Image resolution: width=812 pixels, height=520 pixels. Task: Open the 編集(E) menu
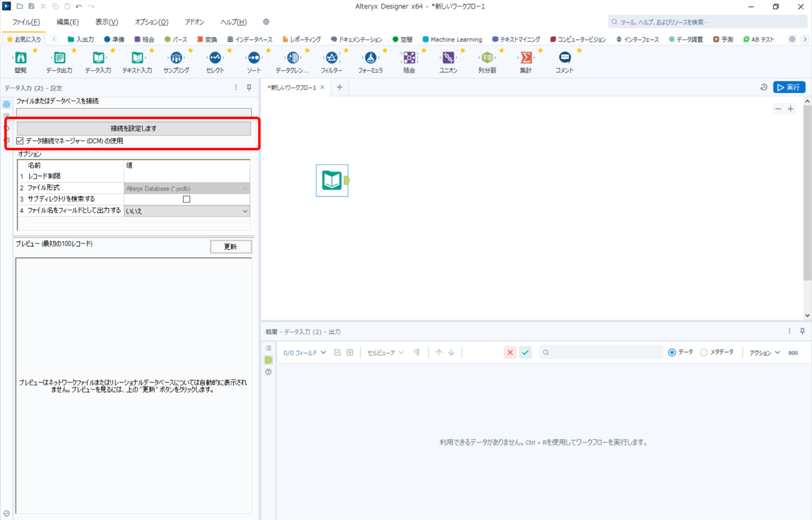[x=67, y=22]
